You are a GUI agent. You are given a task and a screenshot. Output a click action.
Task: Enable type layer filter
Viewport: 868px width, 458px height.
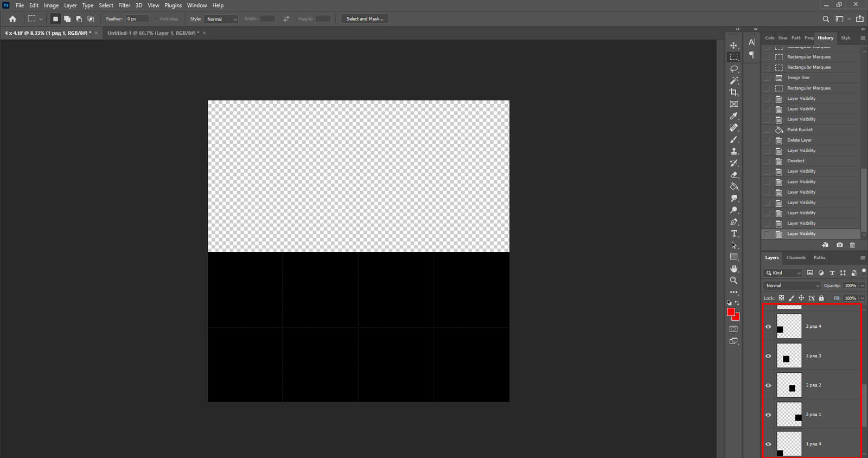(832, 273)
